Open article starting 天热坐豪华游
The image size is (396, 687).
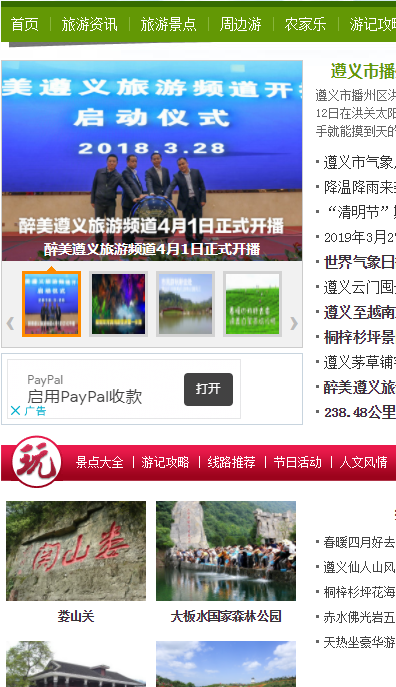coord(359,642)
